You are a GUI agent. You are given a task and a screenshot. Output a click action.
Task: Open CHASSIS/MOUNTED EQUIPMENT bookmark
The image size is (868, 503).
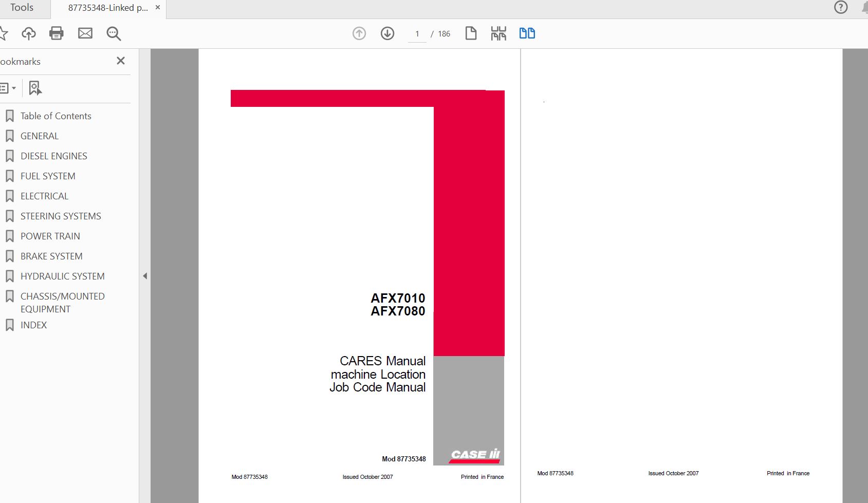pyautogui.click(x=63, y=303)
